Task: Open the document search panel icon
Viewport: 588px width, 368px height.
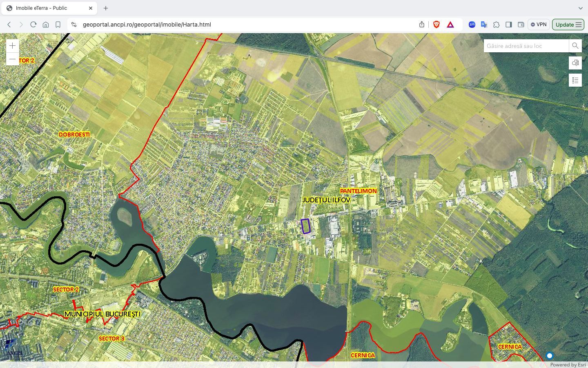Action: (575, 63)
